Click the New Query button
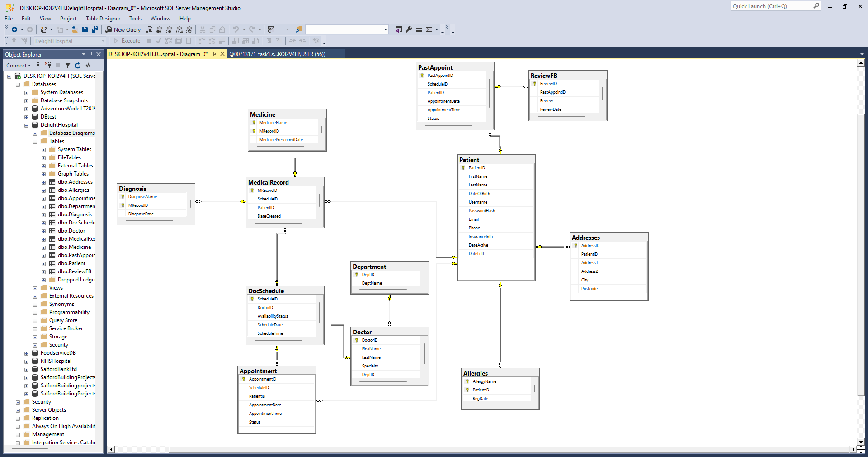The height and width of the screenshot is (457, 868). click(123, 29)
